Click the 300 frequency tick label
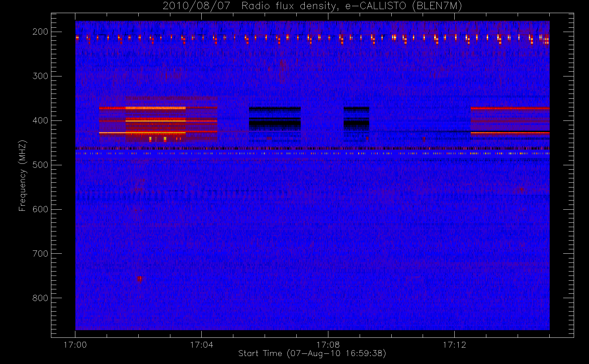The image size is (589, 364). point(40,76)
